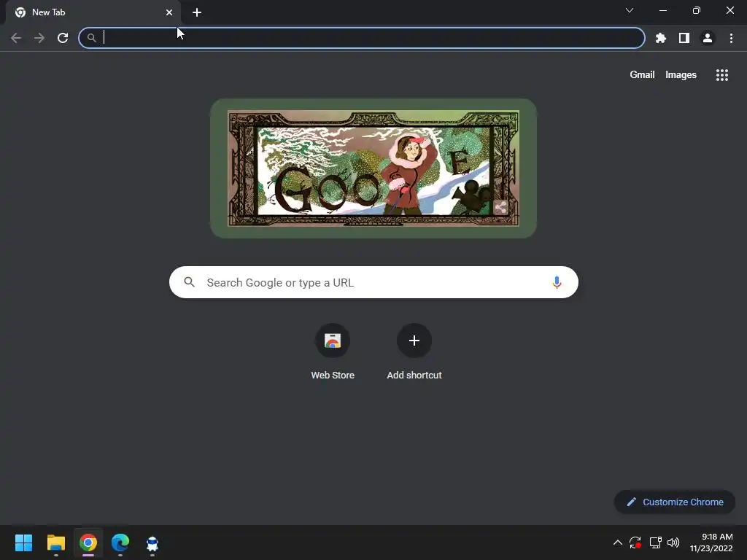Open network status tray icon

click(x=656, y=542)
